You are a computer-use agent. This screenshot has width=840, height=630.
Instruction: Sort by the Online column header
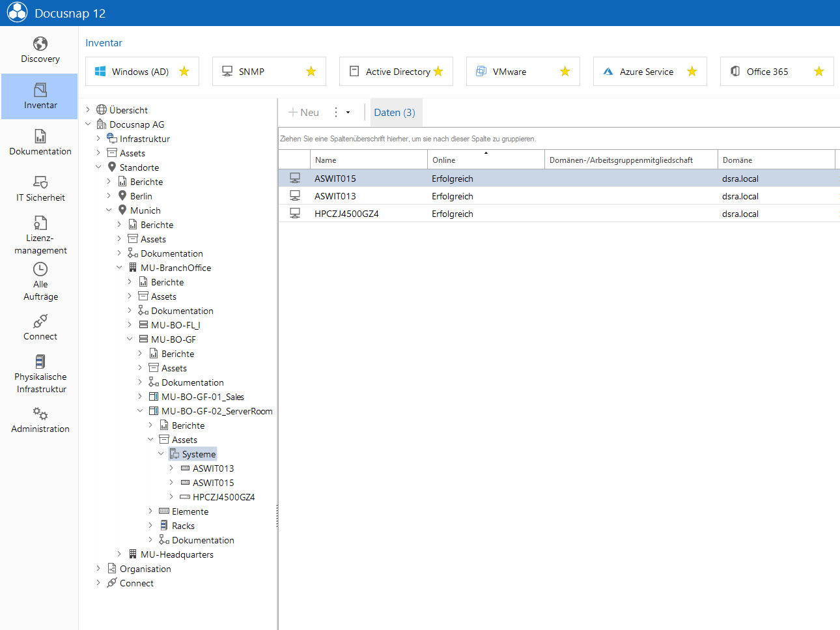(x=486, y=160)
